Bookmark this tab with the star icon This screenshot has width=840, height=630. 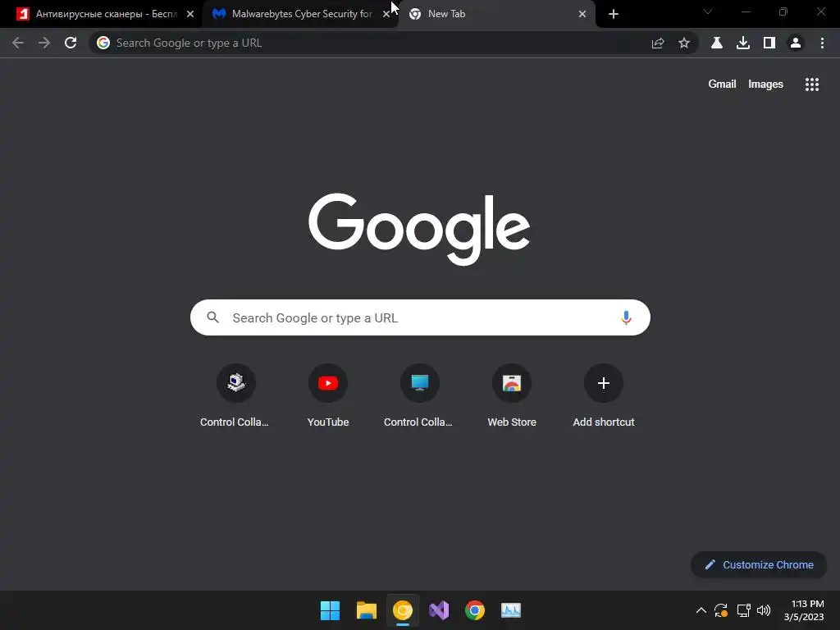pyautogui.click(x=684, y=43)
